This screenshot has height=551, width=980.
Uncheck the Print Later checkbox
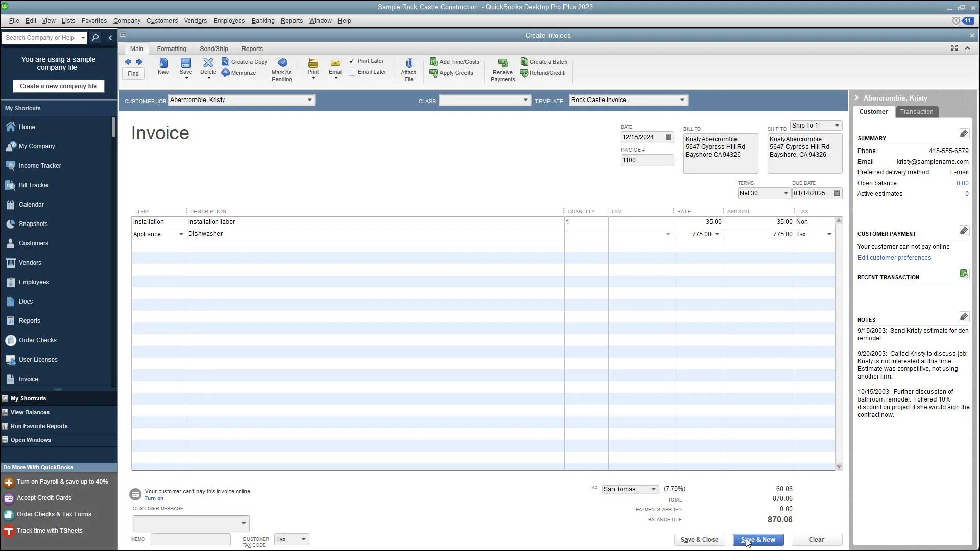click(x=352, y=61)
